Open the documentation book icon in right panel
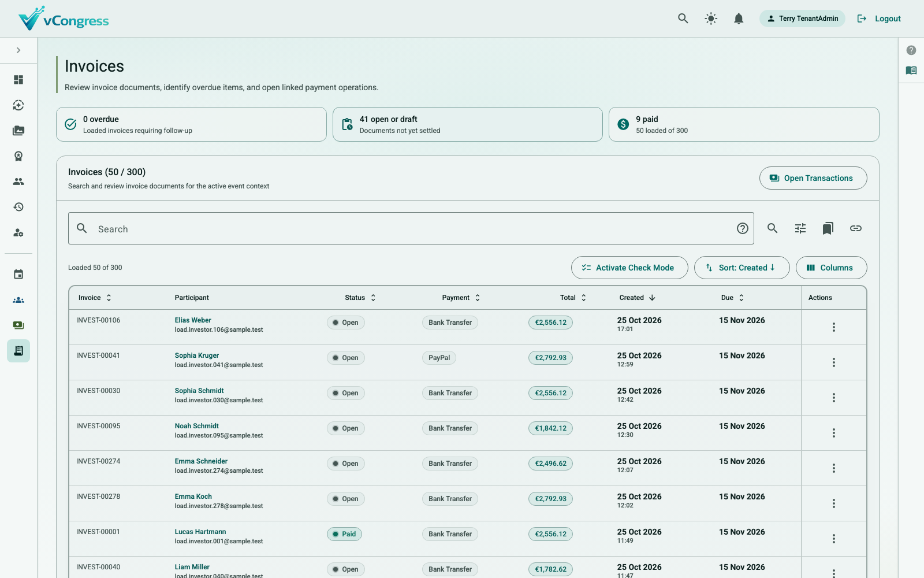This screenshot has width=924, height=578. [911, 71]
